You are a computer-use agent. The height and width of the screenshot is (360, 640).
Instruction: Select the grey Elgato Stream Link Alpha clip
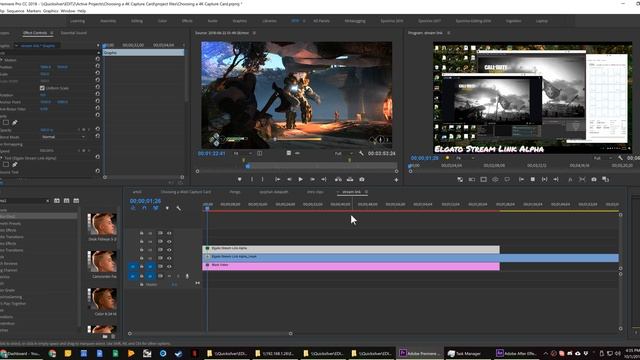pyautogui.click(x=351, y=249)
